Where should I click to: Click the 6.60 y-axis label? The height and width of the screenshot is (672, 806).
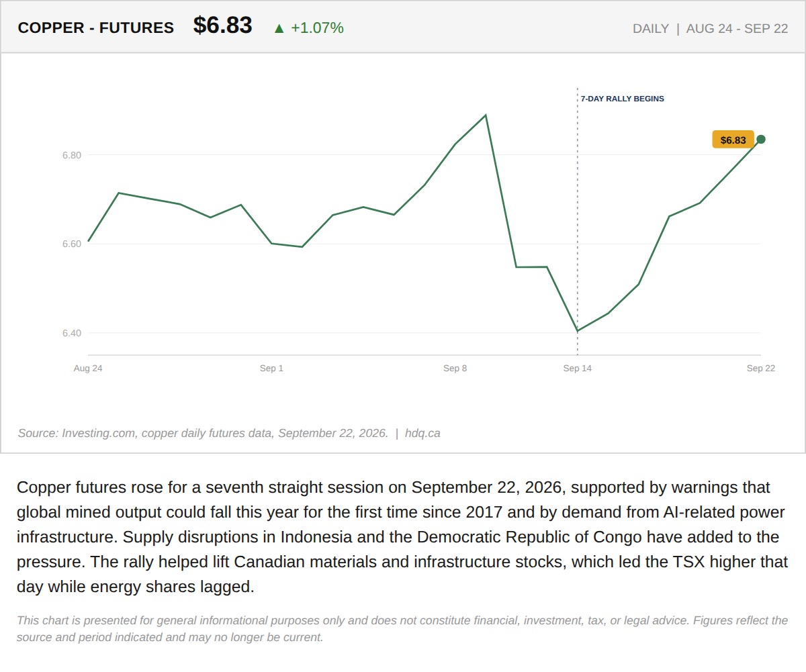click(x=72, y=244)
